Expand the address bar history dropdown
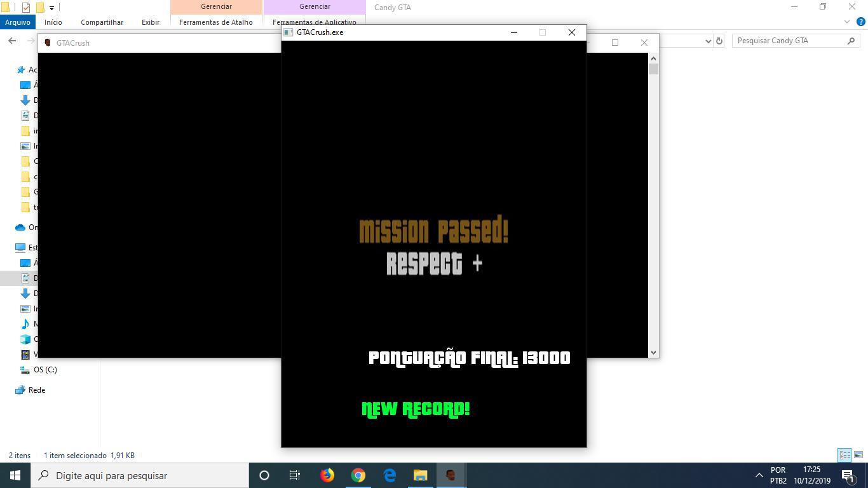 (x=709, y=41)
